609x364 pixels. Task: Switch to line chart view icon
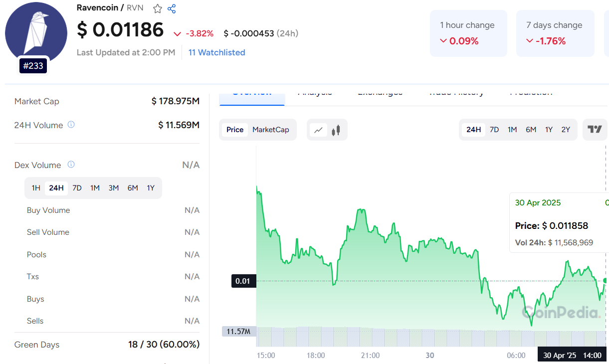click(318, 130)
